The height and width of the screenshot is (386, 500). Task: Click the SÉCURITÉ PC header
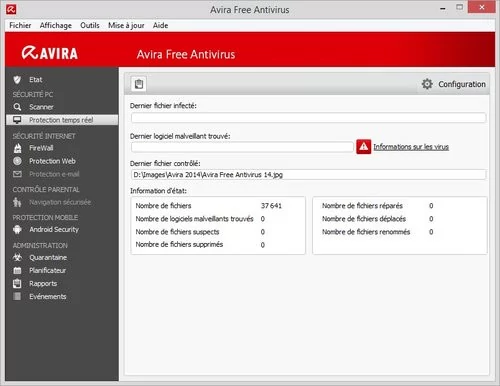[x=33, y=94]
